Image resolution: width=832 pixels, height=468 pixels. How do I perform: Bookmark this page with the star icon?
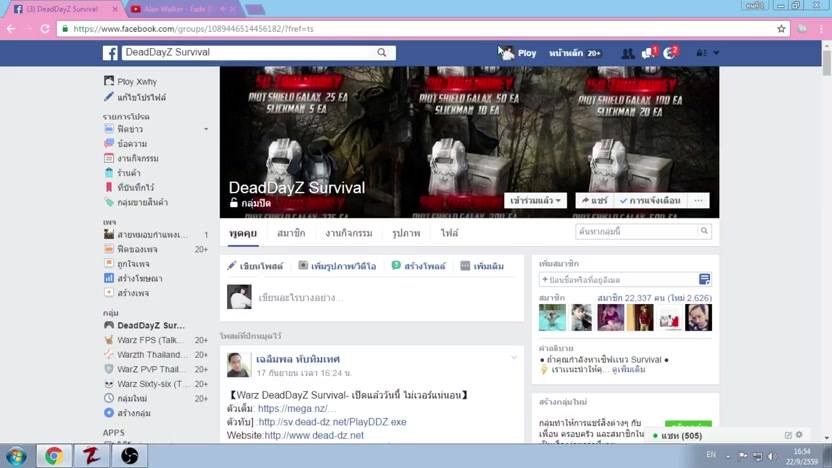click(x=781, y=29)
